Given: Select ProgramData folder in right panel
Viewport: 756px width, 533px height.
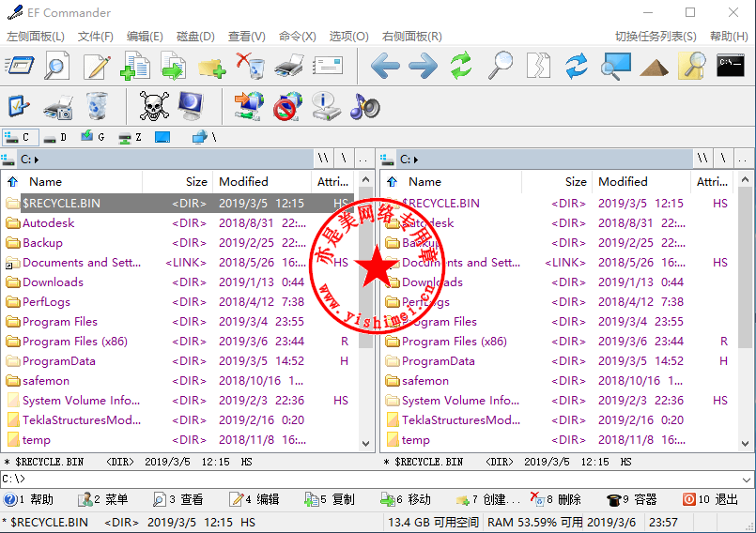Looking at the screenshot, I should click(439, 361).
